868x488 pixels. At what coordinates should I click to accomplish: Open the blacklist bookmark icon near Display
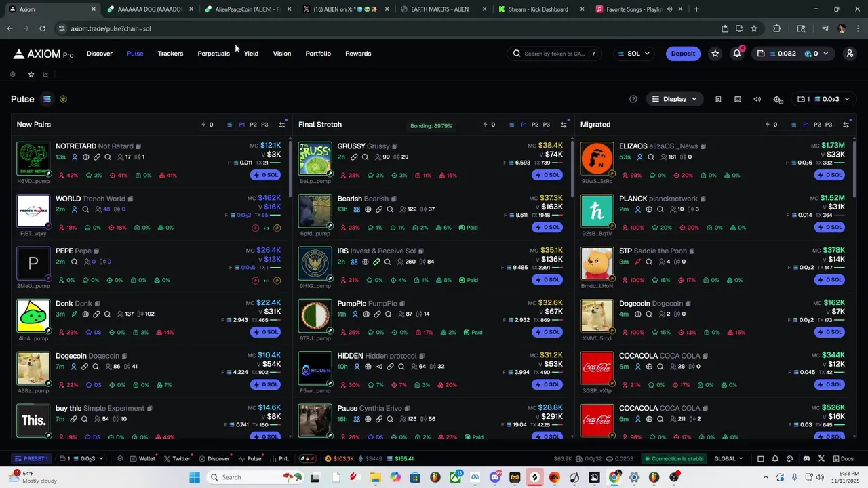[x=718, y=99]
